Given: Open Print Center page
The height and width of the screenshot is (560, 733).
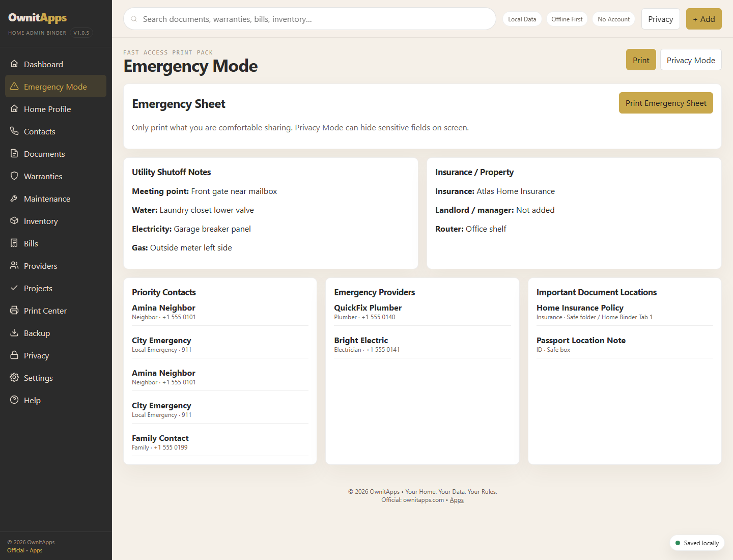Looking at the screenshot, I should 55,311.
